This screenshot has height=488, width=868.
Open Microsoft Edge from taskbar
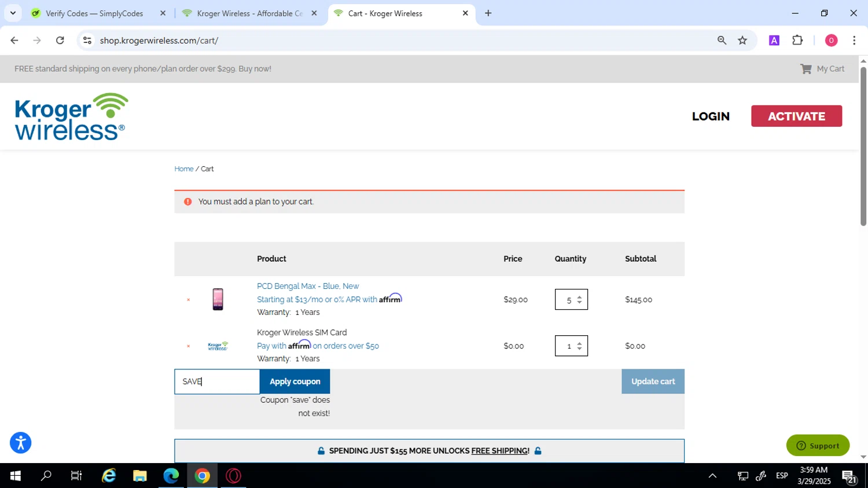coord(171,476)
